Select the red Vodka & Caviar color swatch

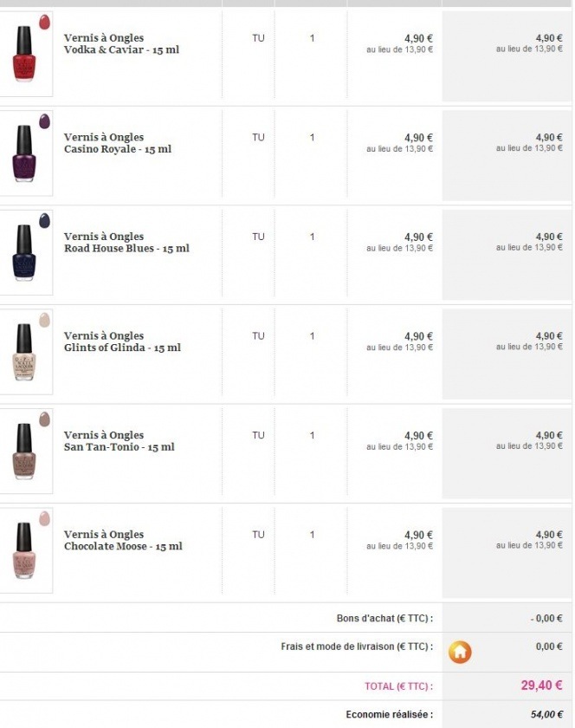44,22
